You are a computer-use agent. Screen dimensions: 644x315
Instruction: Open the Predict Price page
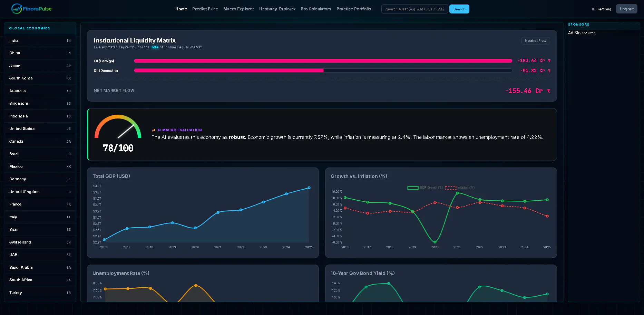pos(205,9)
